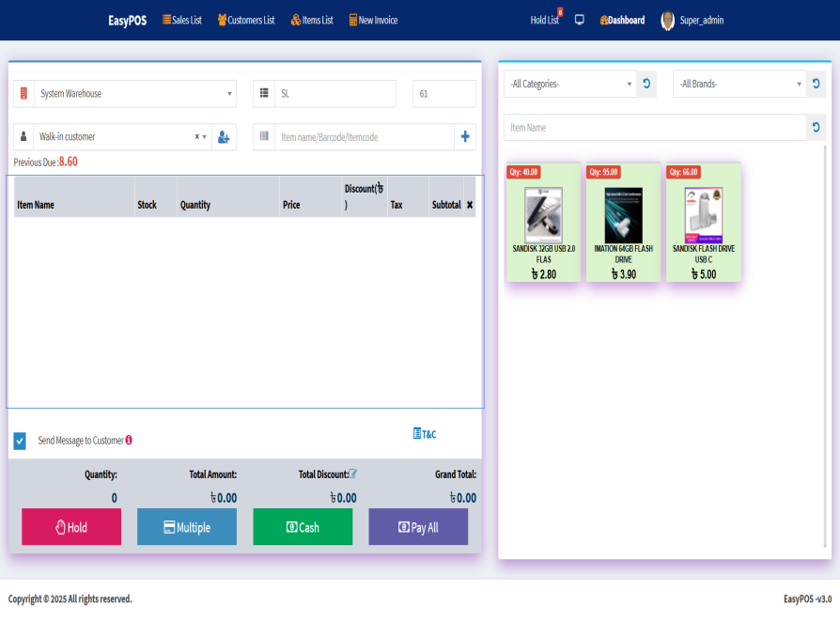
Task: Toggle Send Message to Customer checkbox
Action: [x=20, y=441]
